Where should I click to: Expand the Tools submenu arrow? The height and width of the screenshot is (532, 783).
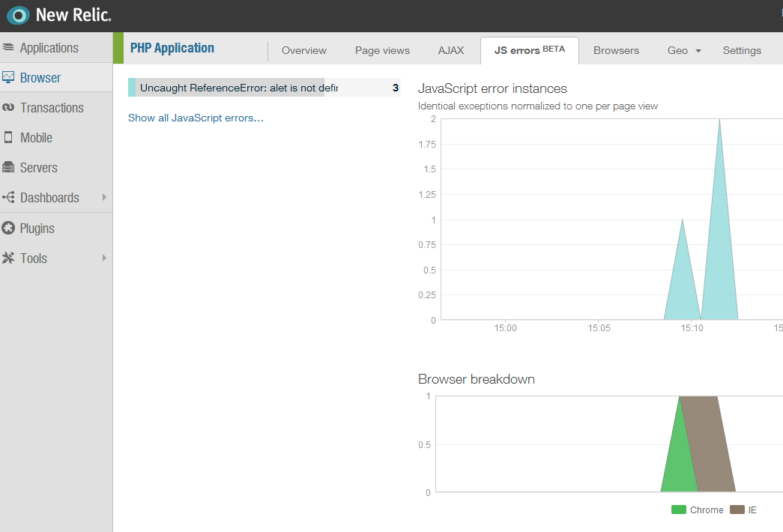point(104,259)
